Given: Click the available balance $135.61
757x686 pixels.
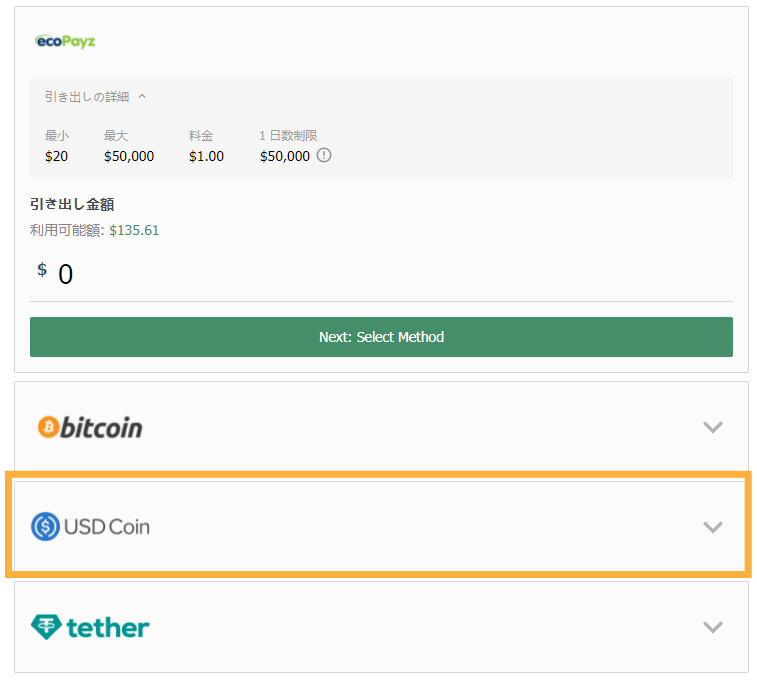Looking at the screenshot, I should (134, 230).
